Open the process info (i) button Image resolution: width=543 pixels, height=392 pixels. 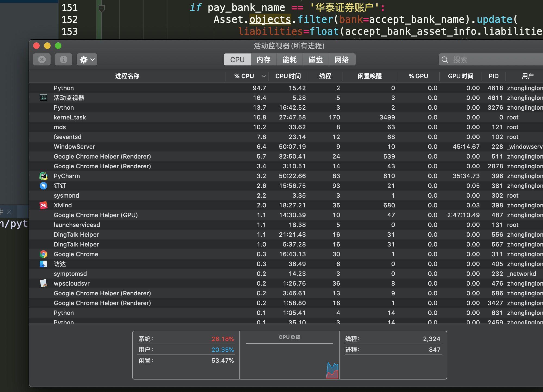[x=64, y=59]
